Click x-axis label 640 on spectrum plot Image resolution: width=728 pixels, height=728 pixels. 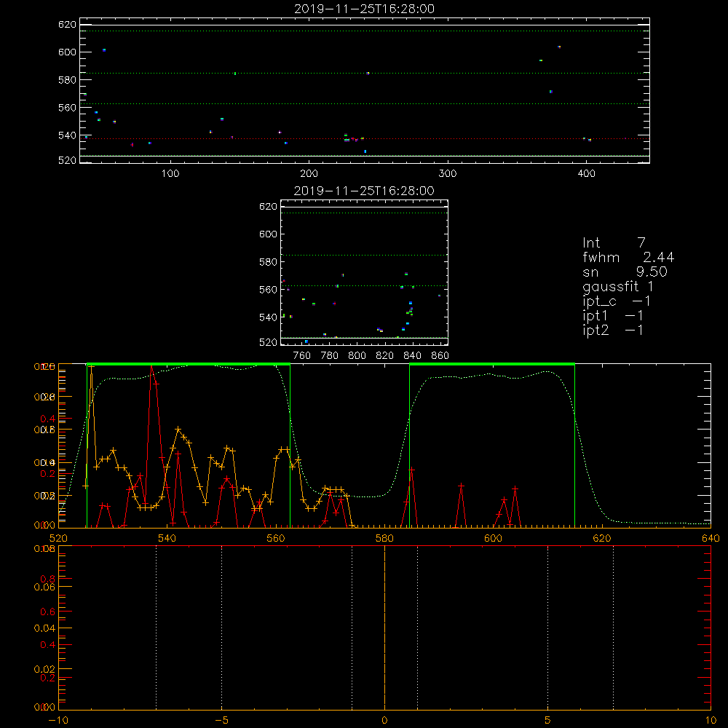tap(711, 539)
